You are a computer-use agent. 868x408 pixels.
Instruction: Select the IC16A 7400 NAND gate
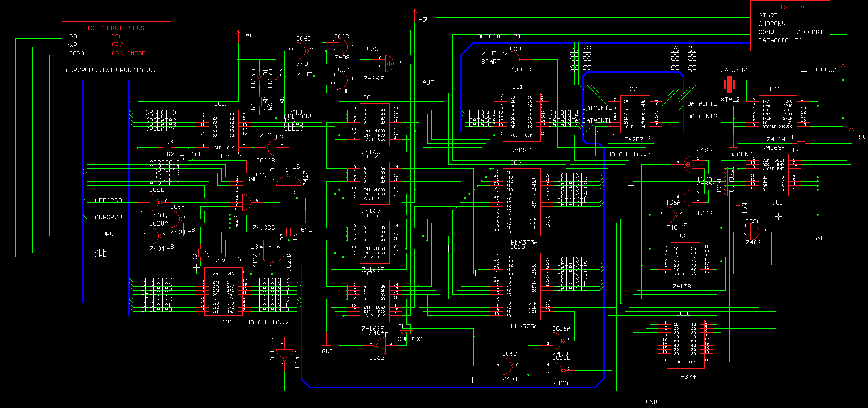(x=558, y=341)
